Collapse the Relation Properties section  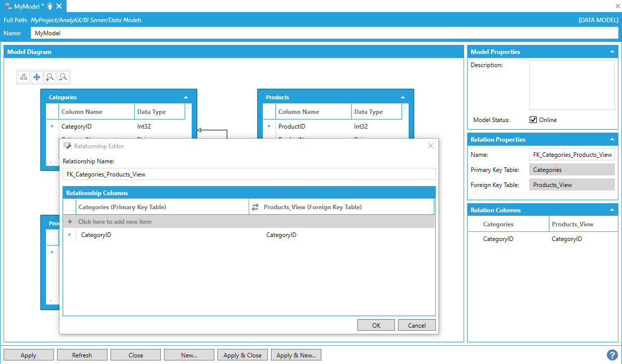[612, 140]
